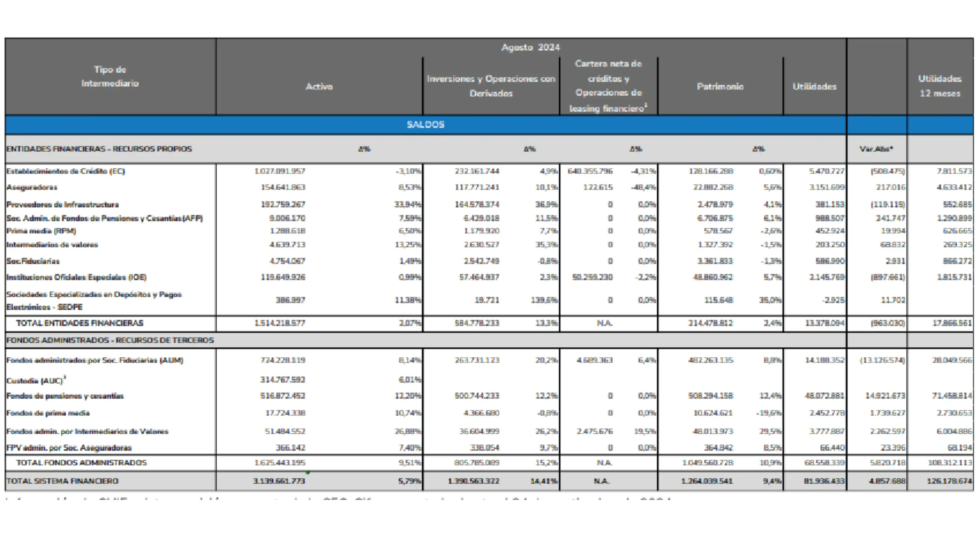The image size is (980, 551).
Task: Click 'TOTAL ENTIDADES FINANCIERAS' row label
Action: click(x=80, y=323)
